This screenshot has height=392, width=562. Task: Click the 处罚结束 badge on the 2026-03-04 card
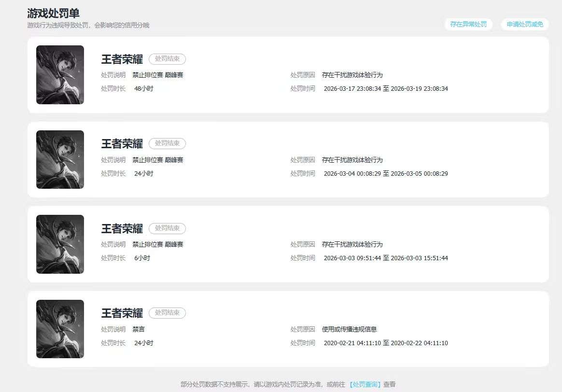[168, 143]
